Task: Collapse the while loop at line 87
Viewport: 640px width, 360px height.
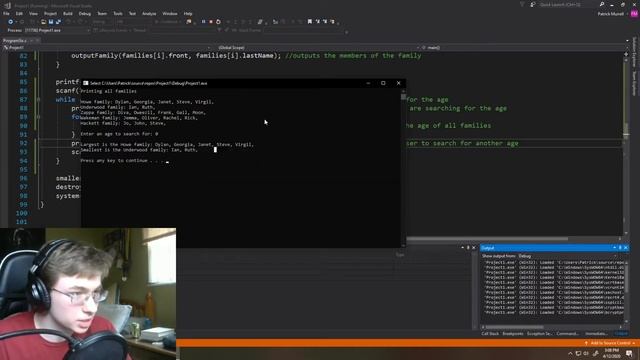Action: [38, 99]
